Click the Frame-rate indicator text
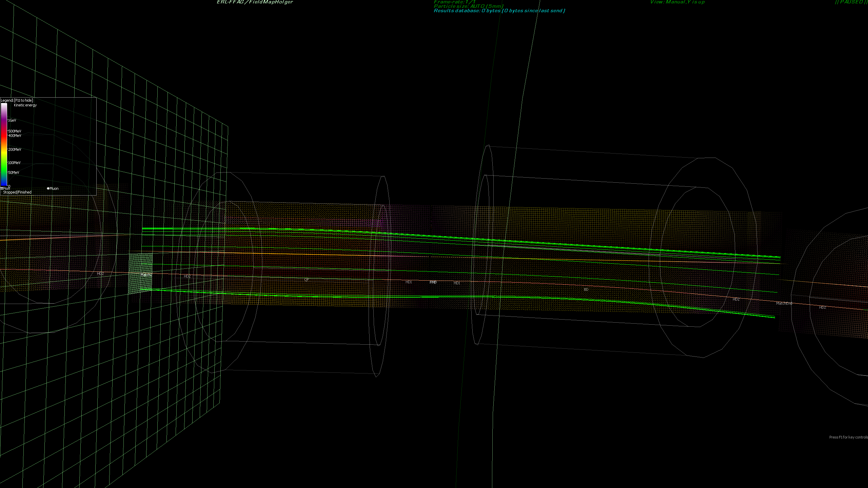The width and height of the screenshot is (868, 488). (x=454, y=2)
